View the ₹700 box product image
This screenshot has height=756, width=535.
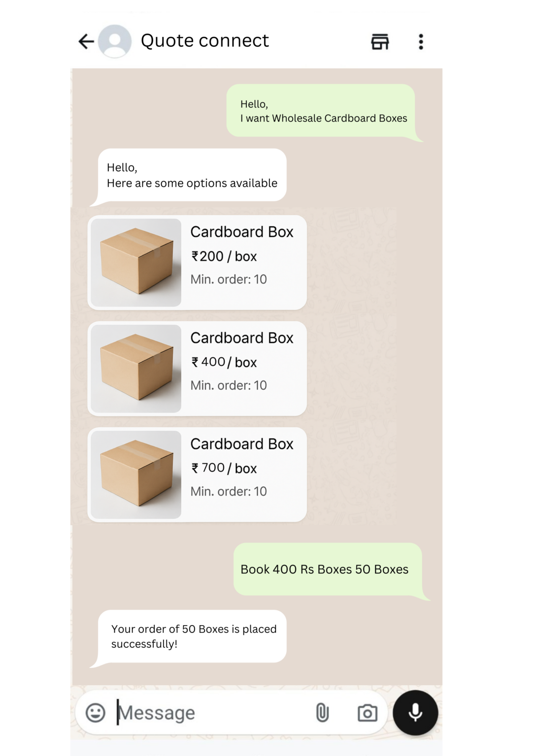[x=136, y=474]
